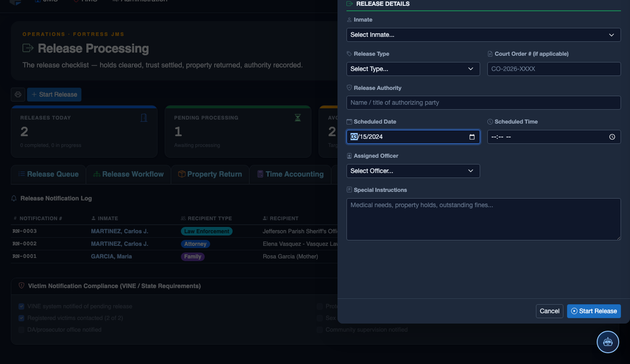The height and width of the screenshot is (364, 630).
Task: Click notification RN-0003
Action: pyautogui.click(x=25, y=231)
